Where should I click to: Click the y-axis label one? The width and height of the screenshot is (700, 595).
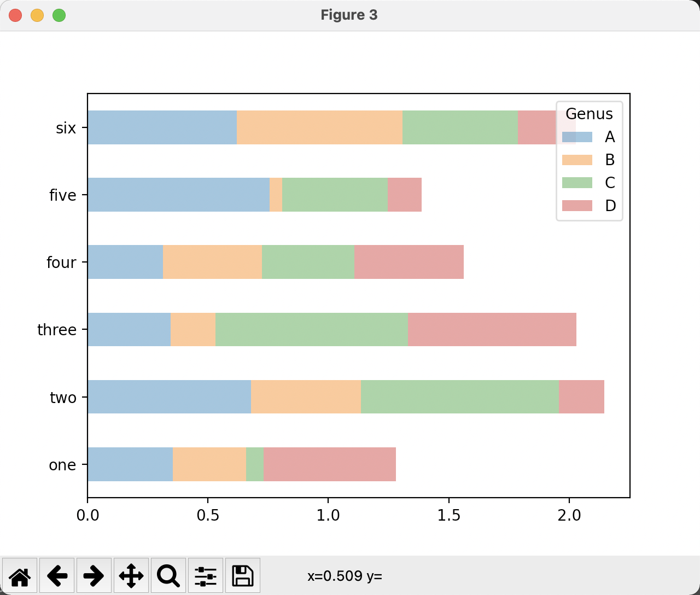62,465
